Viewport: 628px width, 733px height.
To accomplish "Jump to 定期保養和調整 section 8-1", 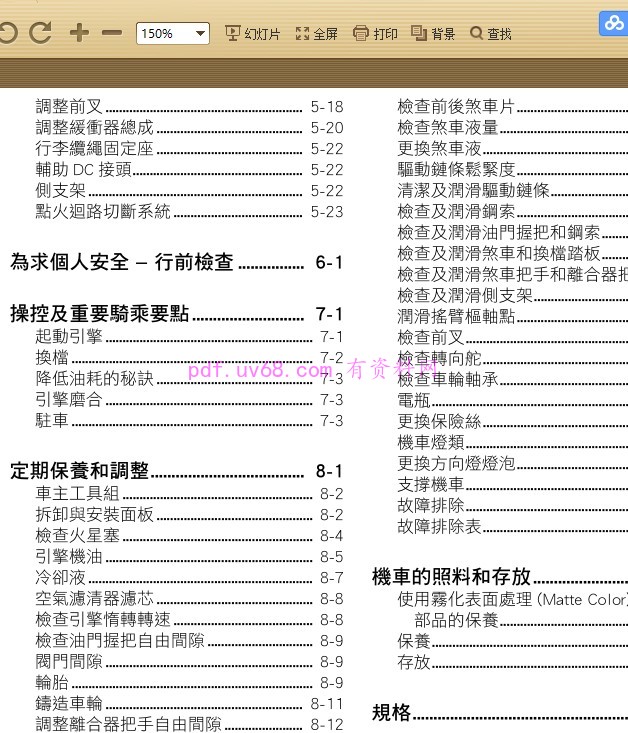I will (79, 471).
